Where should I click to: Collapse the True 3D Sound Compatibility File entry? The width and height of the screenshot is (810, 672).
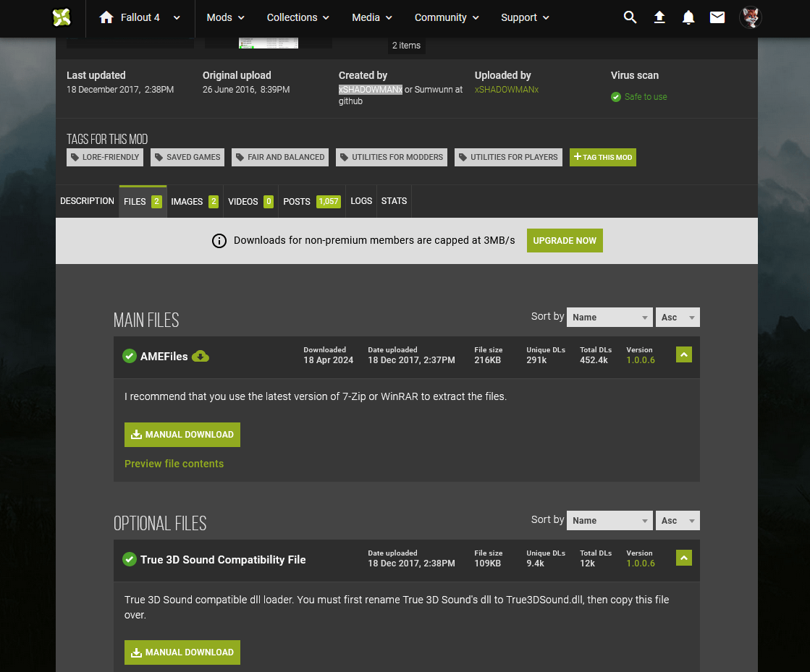[684, 558]
